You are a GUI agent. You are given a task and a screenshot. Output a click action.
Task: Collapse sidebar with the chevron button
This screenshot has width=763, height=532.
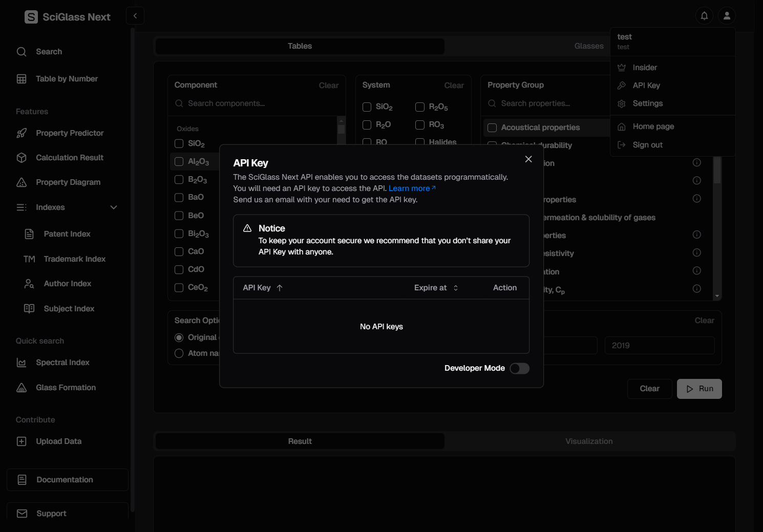(x=135, y=16)
